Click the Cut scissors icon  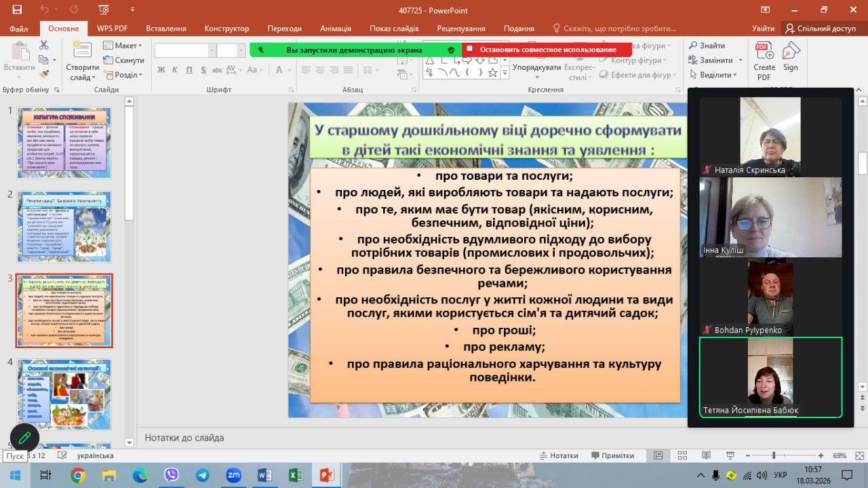point(44,45)
